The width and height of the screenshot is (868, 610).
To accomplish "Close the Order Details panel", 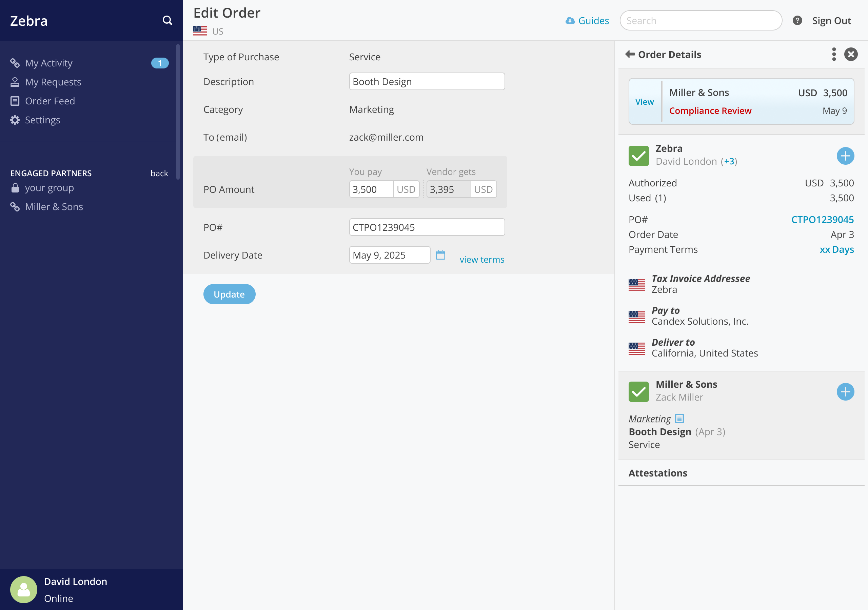I will [x=851, y=55].
